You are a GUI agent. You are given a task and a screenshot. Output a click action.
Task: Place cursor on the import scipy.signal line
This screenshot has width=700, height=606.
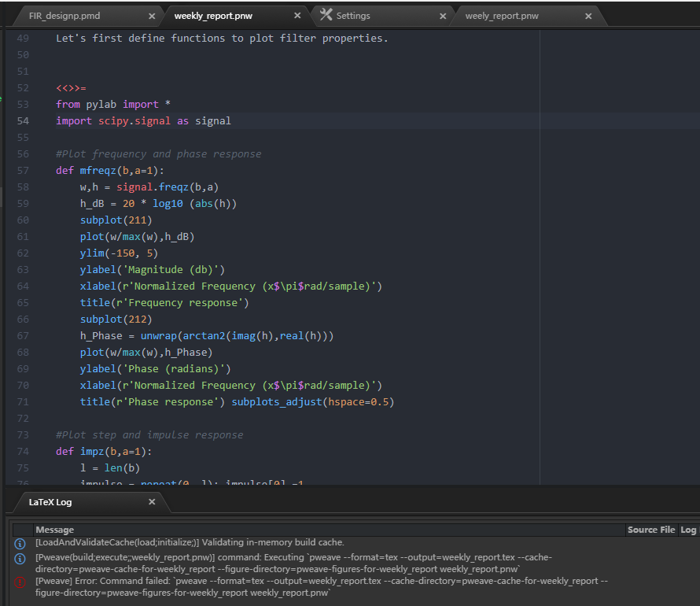tap(142, 120)
